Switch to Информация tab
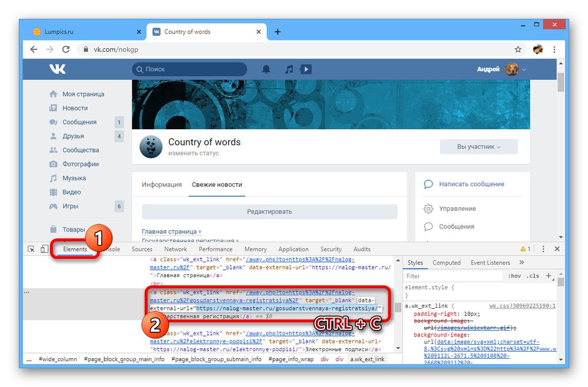 (162, 185)
